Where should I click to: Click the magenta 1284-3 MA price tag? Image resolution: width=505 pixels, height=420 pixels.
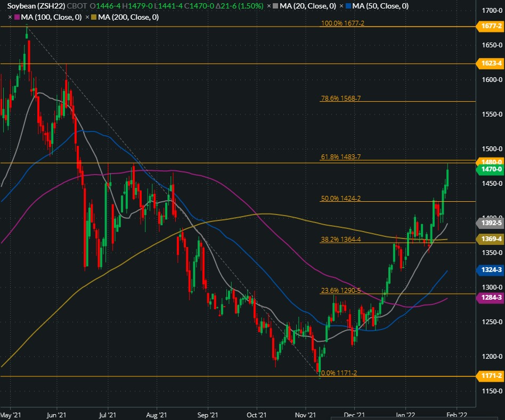point(490,298)
